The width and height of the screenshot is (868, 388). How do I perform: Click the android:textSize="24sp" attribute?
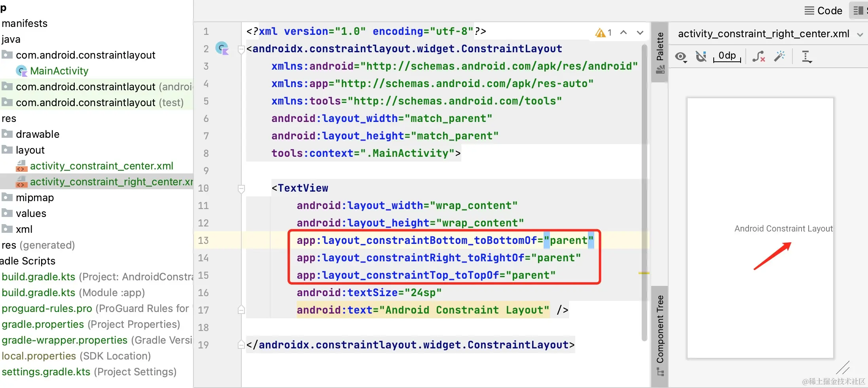[369, 293]
